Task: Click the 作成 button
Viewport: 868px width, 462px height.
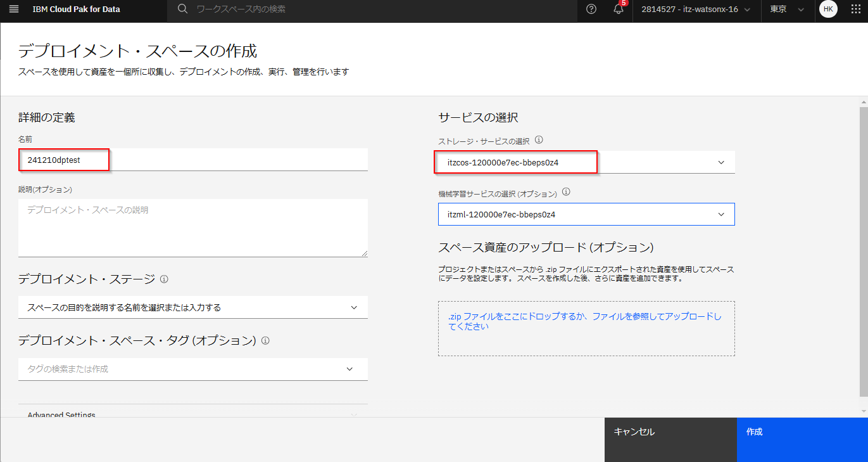Action: coord(802,440)
